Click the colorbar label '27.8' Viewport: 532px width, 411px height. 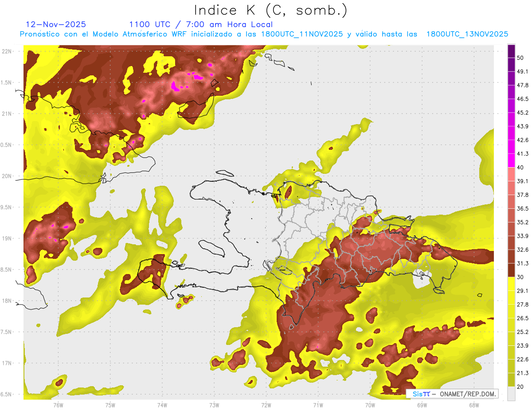tap(523, 305)
